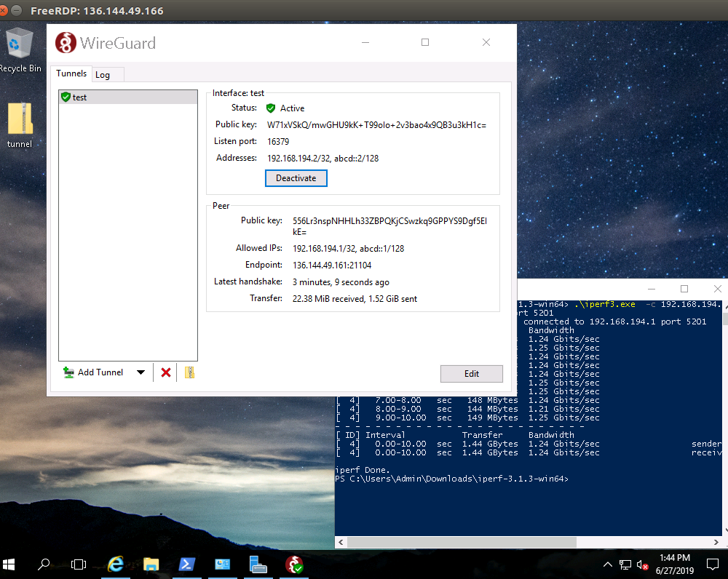The height and width of the screenshot is (579, 728).
Task: Export tunnels to zip icon
Action: point(189,372)
